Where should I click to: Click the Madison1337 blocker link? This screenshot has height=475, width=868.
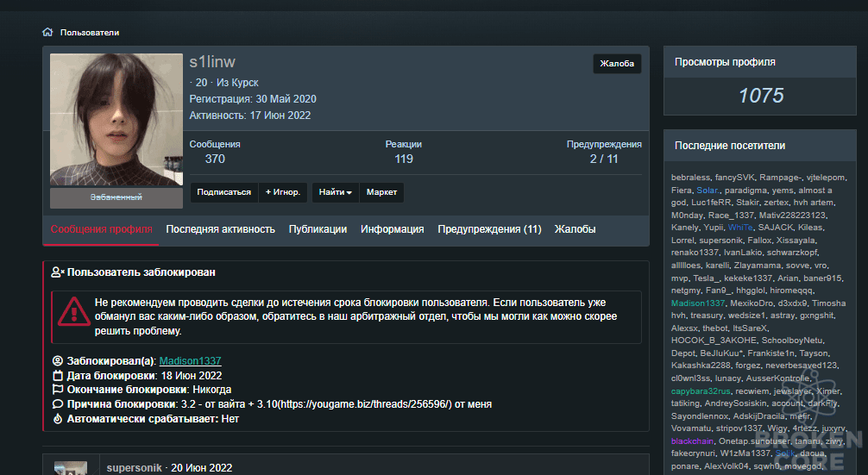(x=190, y=361)
